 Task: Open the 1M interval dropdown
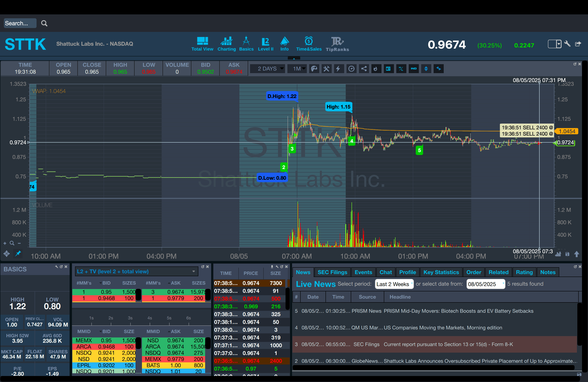[x=297, y=69]
